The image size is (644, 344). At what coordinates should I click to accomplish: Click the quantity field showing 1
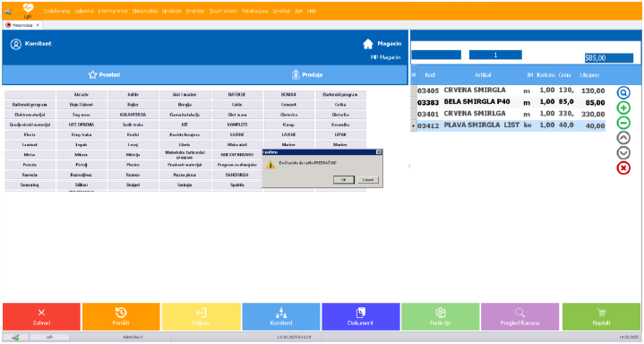[x=495, y=55]
